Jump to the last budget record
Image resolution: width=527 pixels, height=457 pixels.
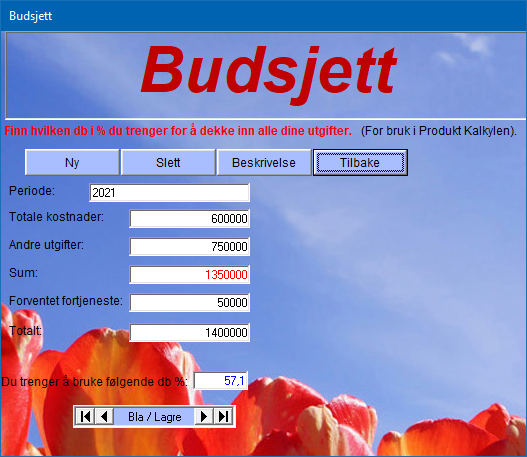(223, 417)
